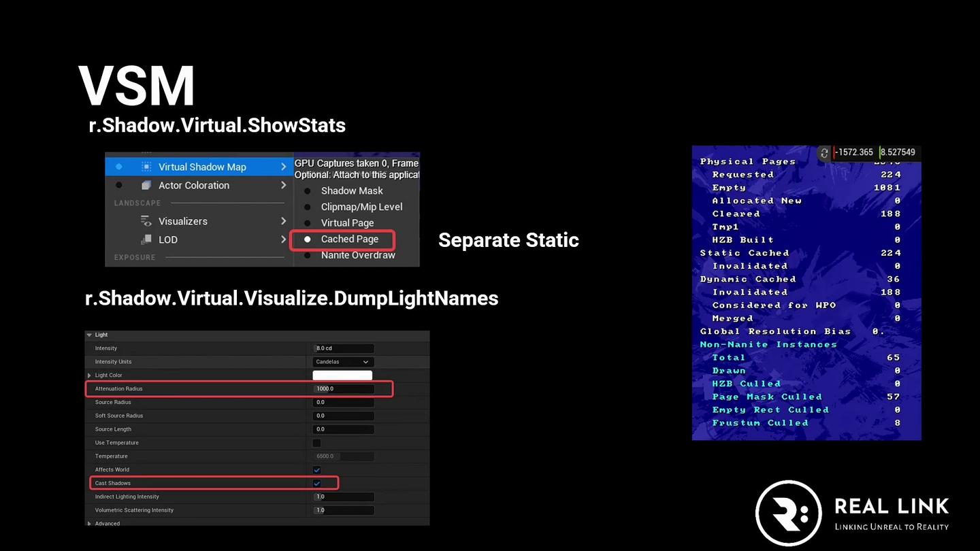Screen dimensions: 980x551
Task: Choose the Visualizers menu entry
Action: click(x=198, y=221)
